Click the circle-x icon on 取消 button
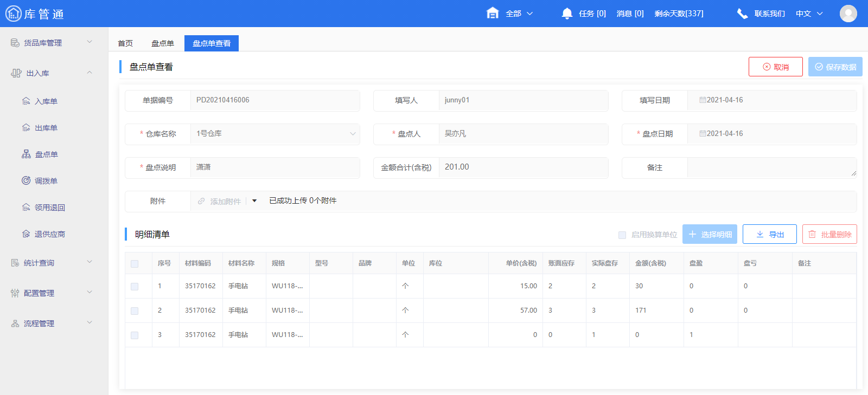Viewport: 868px width, 395px height. coord(767,67)
